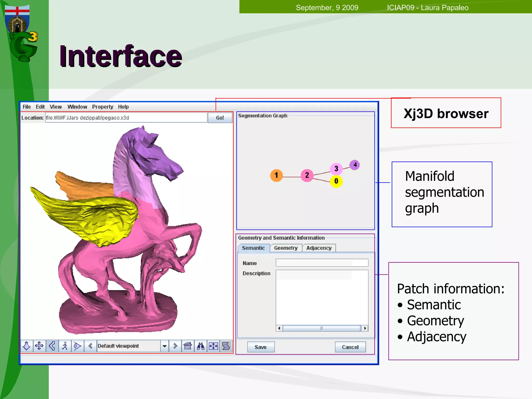This screenshot has height=399, width=532.
Task: Click the Description horizontal scrollbar thumb
Action: pos(322,328)
